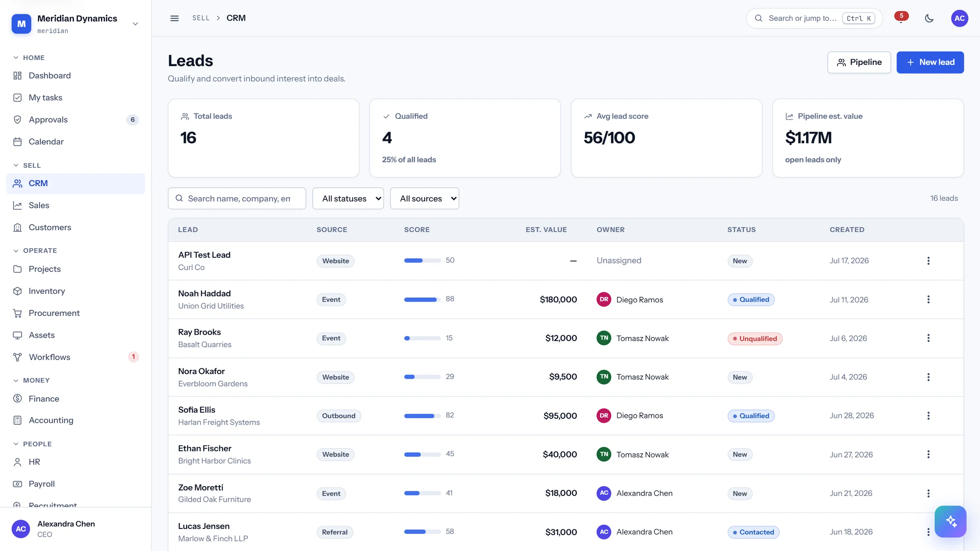980x551 pixels.
Task: Open the All sources filter dropdown
Action: click(424, 198)
